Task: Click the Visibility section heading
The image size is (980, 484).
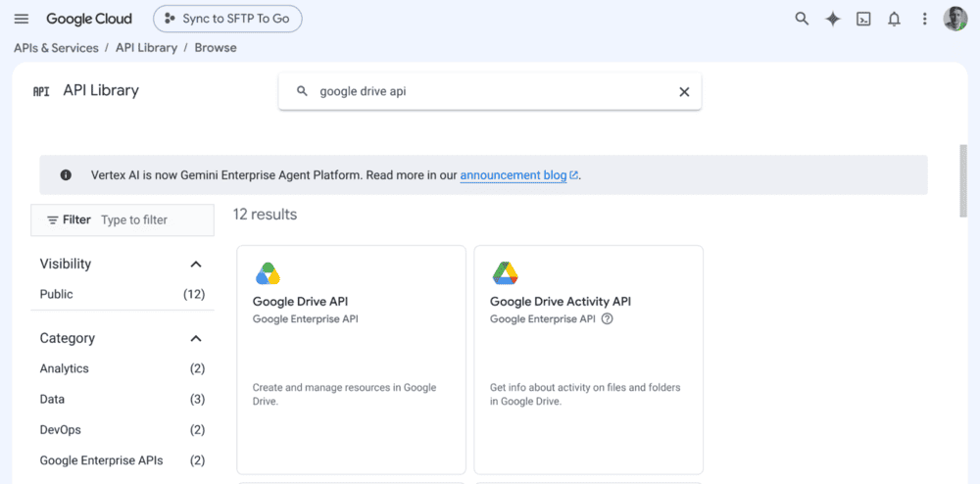Action: pos(66,265)
